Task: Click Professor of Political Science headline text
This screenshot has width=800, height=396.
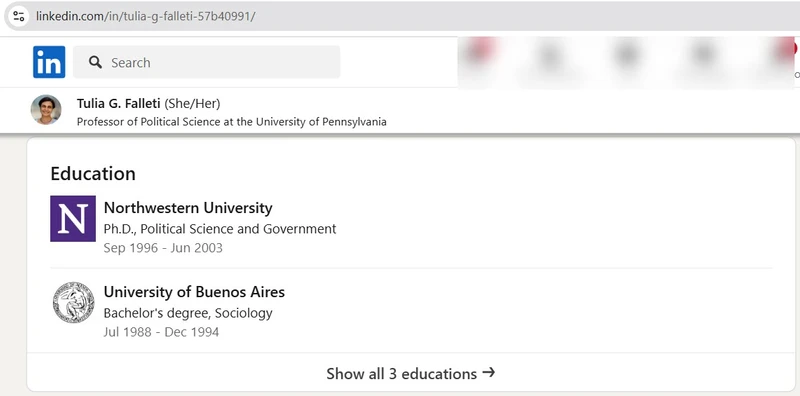Action: 232,122
